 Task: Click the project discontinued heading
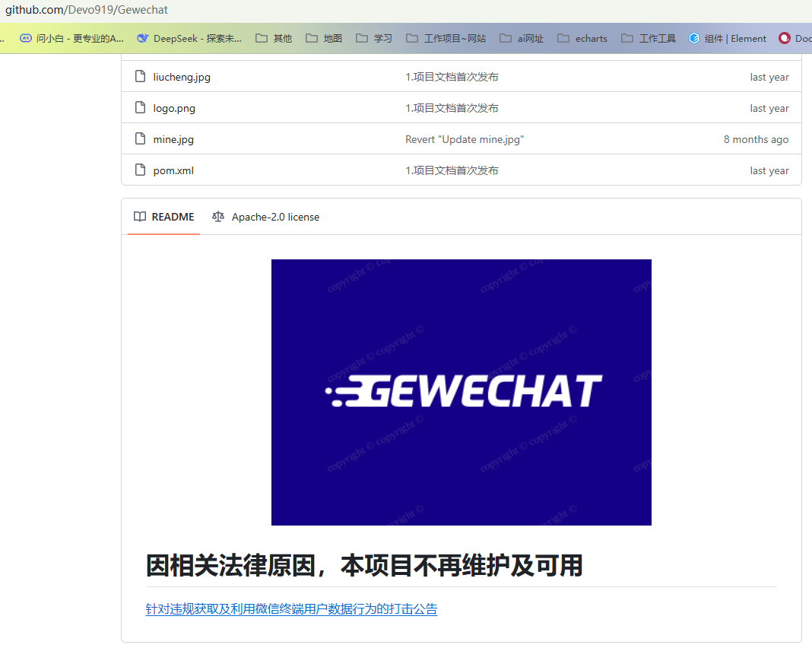pos(364,566)
